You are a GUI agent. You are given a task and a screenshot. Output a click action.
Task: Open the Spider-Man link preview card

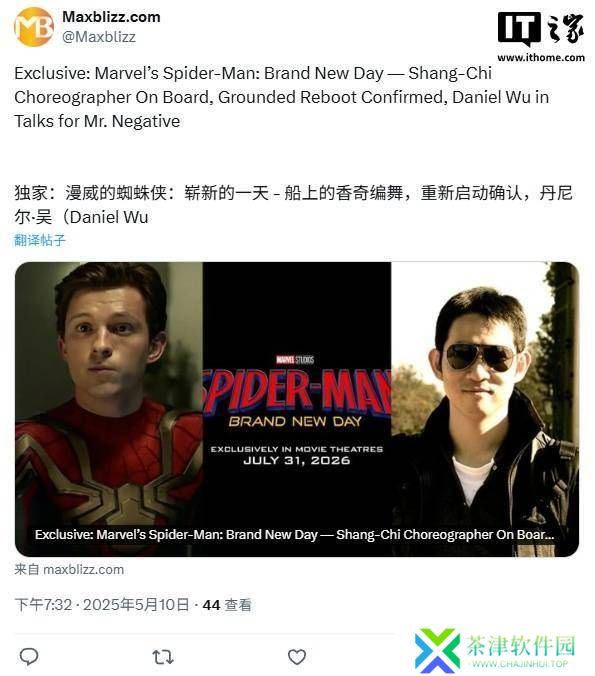coord(297,409)
